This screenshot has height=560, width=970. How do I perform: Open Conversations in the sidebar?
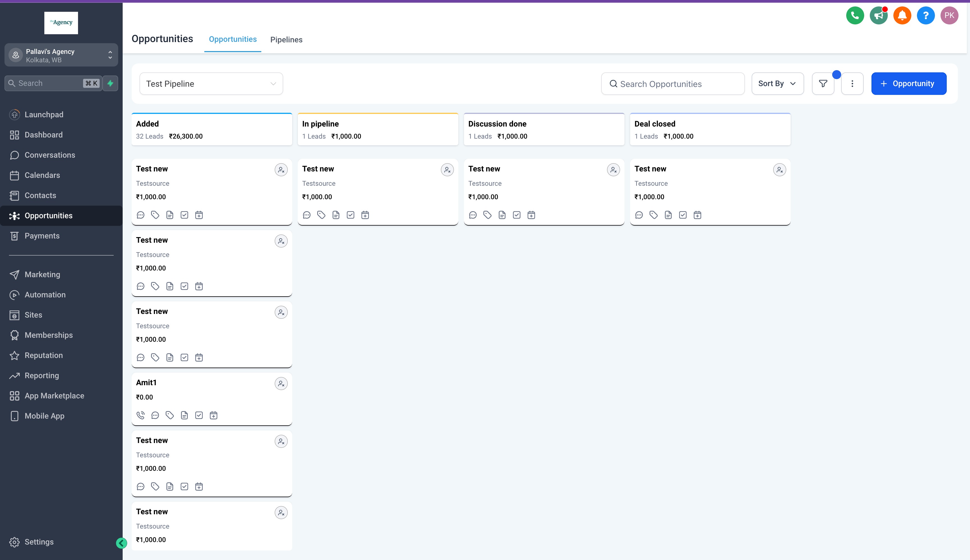[50, 155]
